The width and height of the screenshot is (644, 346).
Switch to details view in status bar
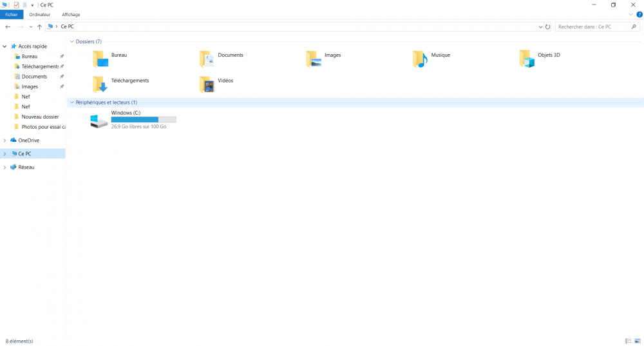tap(628, 341)
